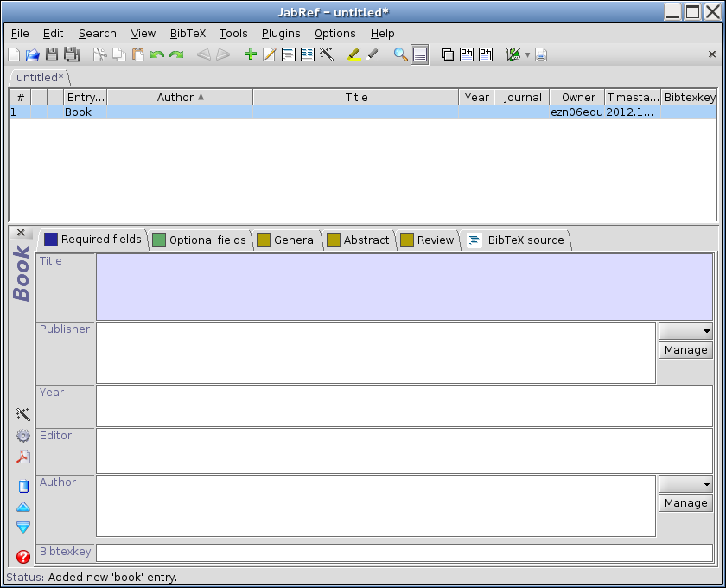Click the red Help question mark icon

pos(23,557)
